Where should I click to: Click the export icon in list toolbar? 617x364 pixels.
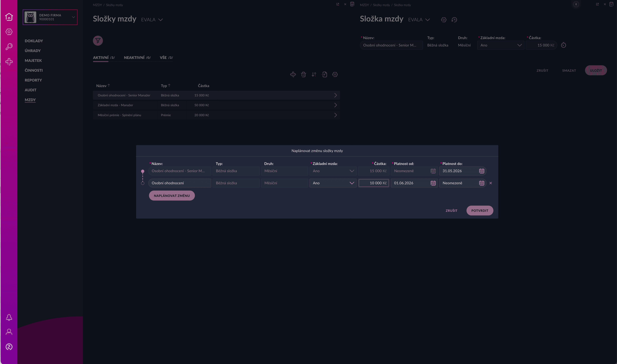325,74
